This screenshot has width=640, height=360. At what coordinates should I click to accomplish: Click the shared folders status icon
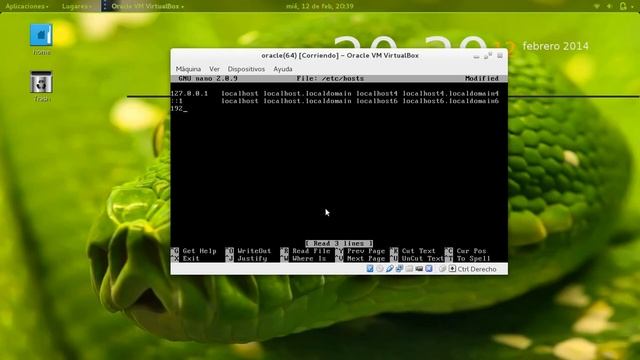[409, 269]
